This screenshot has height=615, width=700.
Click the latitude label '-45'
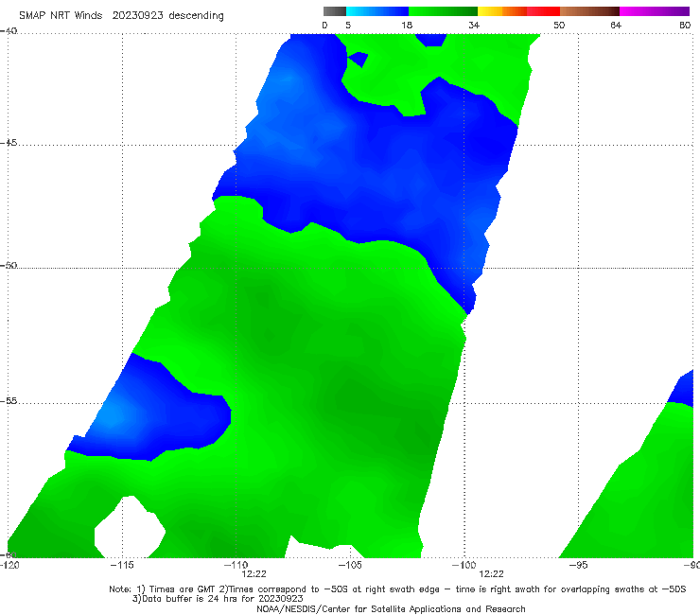point(9,143)
